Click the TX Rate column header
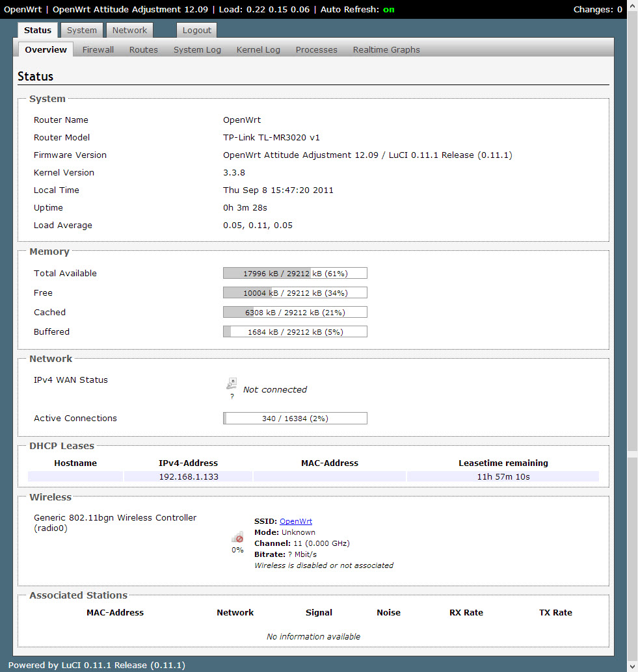This screenshot has height=672, width=638. point(555,612)
